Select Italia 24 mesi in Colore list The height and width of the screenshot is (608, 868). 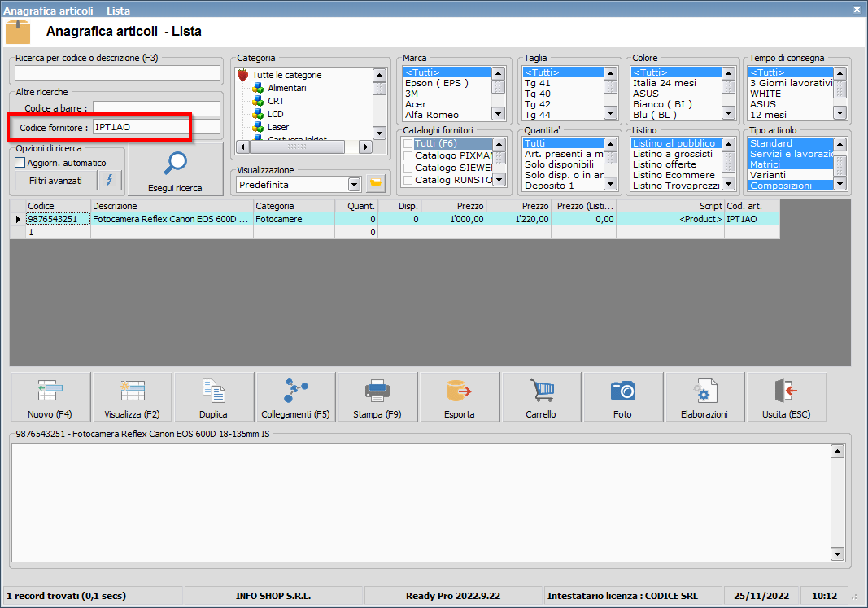(x=676, y=83)
